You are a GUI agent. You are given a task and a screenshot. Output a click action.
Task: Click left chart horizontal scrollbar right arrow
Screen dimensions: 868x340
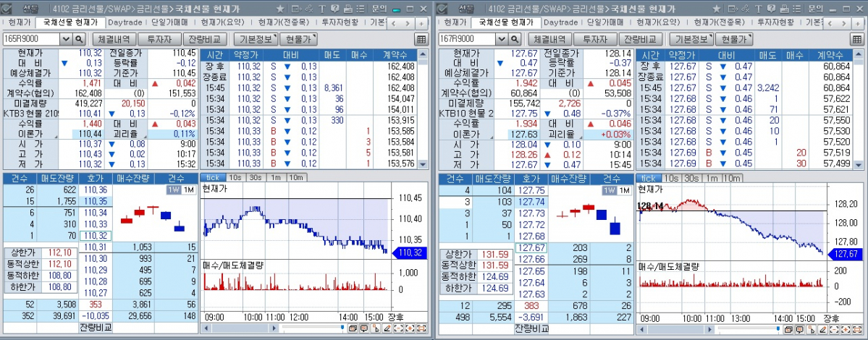click(x=274, y=328)
